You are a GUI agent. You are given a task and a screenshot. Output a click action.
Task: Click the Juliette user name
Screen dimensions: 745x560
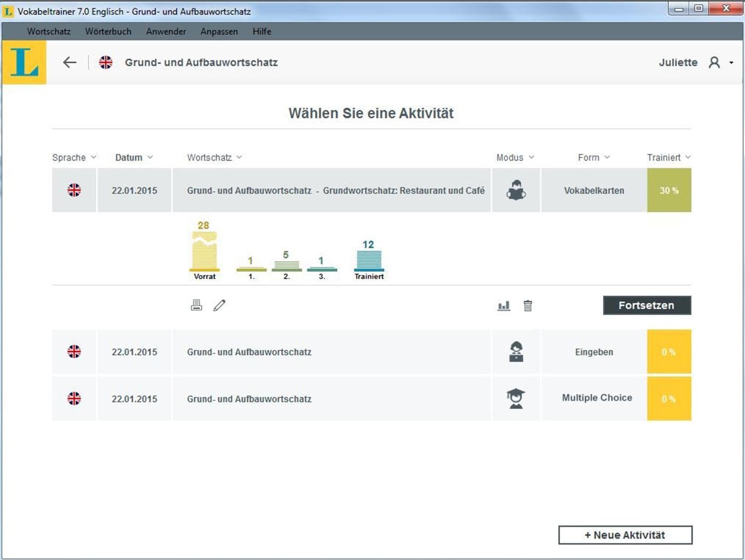678,62
